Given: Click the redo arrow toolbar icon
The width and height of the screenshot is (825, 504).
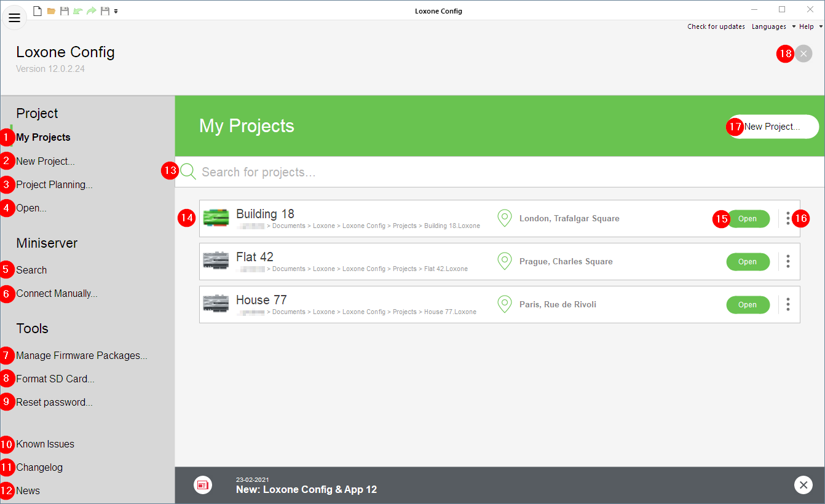Looking at the screenshot, I should pos(92,11).
